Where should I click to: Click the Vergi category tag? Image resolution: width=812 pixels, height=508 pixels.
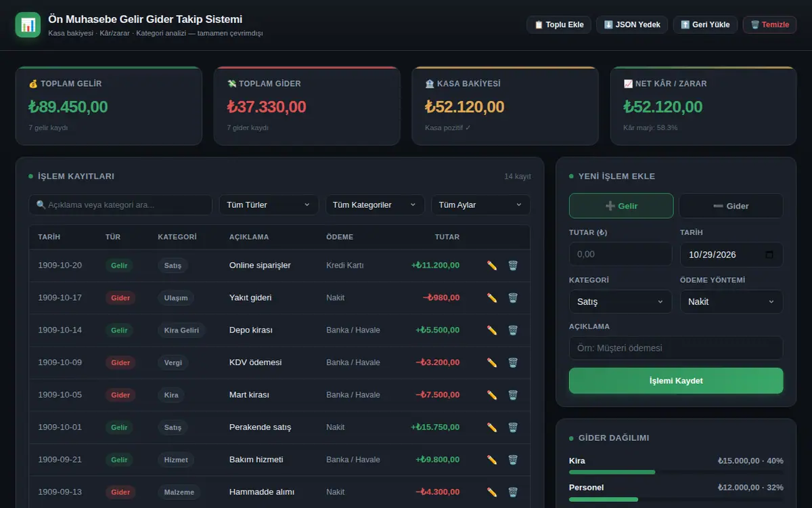[173, 362]
